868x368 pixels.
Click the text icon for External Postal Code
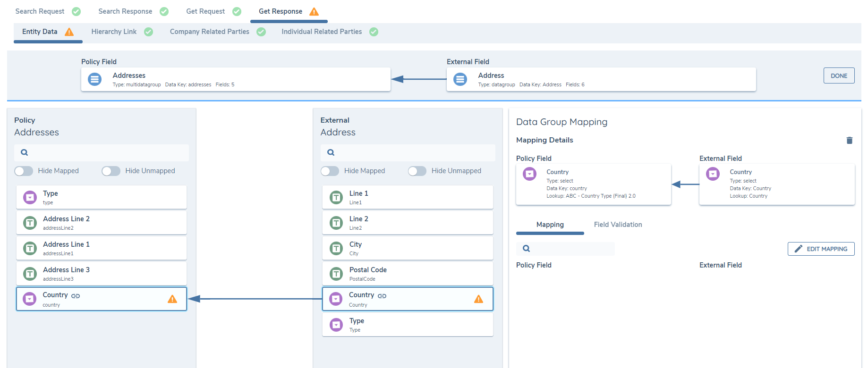pos(336,274)
